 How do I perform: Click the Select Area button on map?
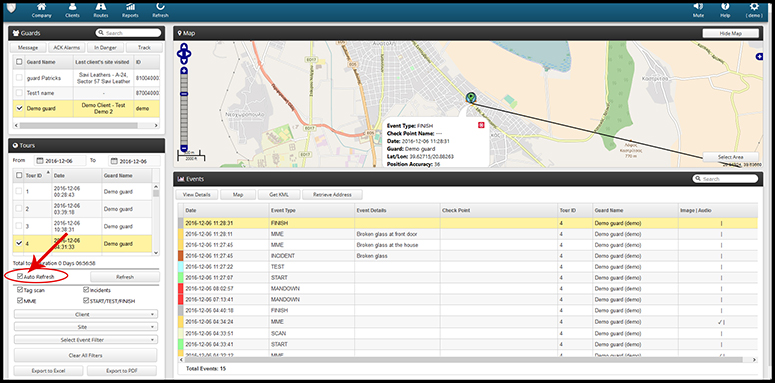click(x=730, y=157)
